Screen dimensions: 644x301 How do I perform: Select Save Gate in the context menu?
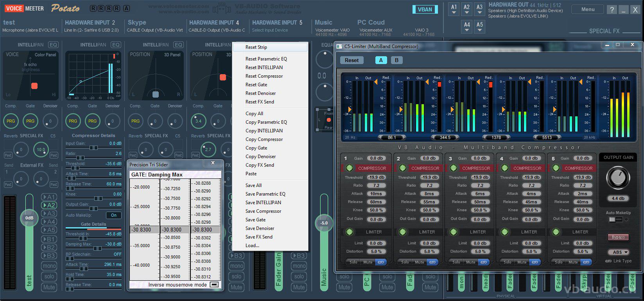tap(270, 220)
